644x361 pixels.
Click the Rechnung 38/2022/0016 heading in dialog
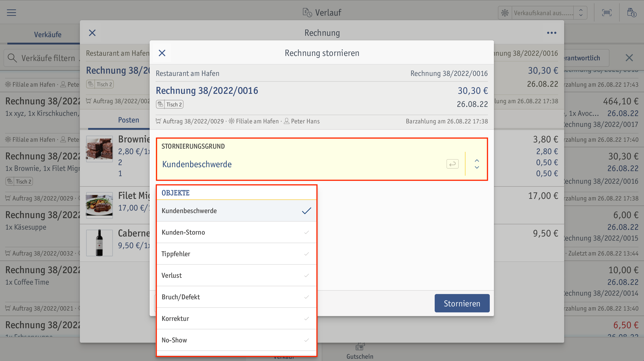[x=207, y=90]
